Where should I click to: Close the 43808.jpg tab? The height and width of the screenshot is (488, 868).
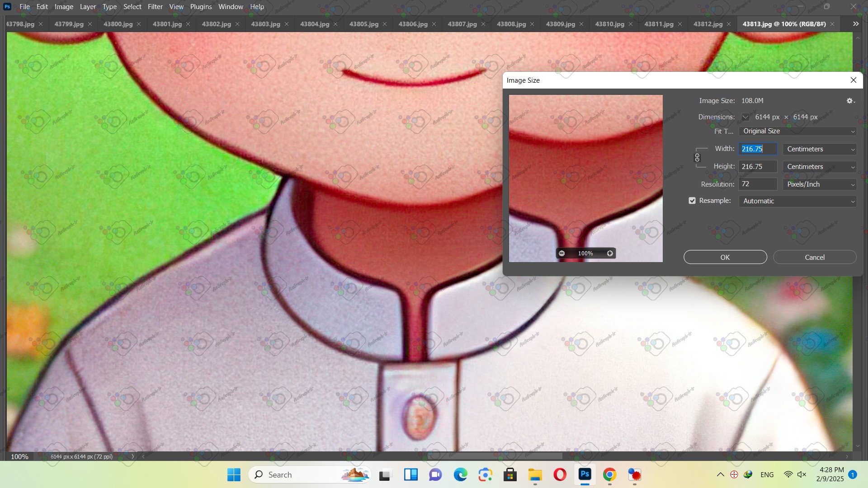(532, 24)
